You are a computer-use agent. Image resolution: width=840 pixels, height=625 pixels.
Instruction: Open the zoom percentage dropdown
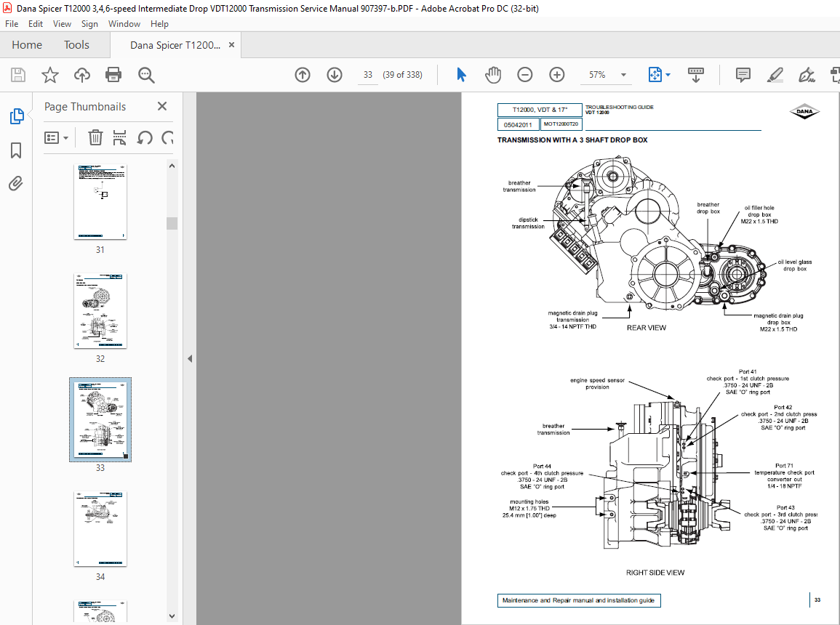[x=623, y=75]
